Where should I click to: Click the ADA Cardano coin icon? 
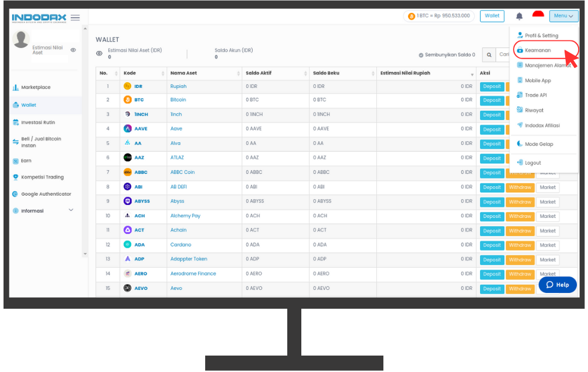pos(127,245)
